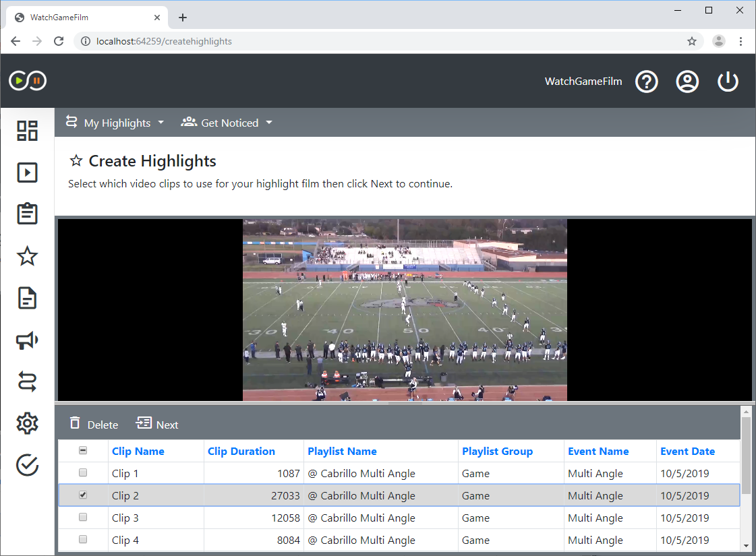
Task: Click the star highlights icon in the sidebar
Action: pos(27,256)
